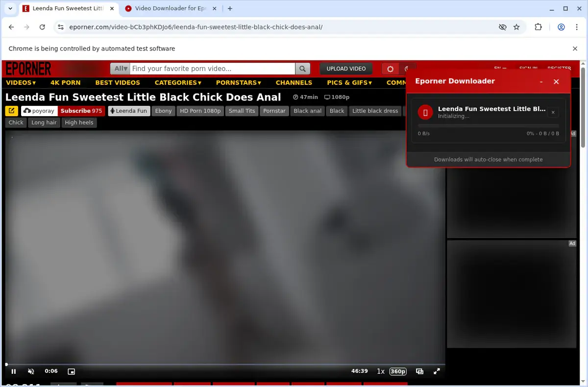Open Chrome tab search dropdown arrow
588x387 pixels.
10,8
